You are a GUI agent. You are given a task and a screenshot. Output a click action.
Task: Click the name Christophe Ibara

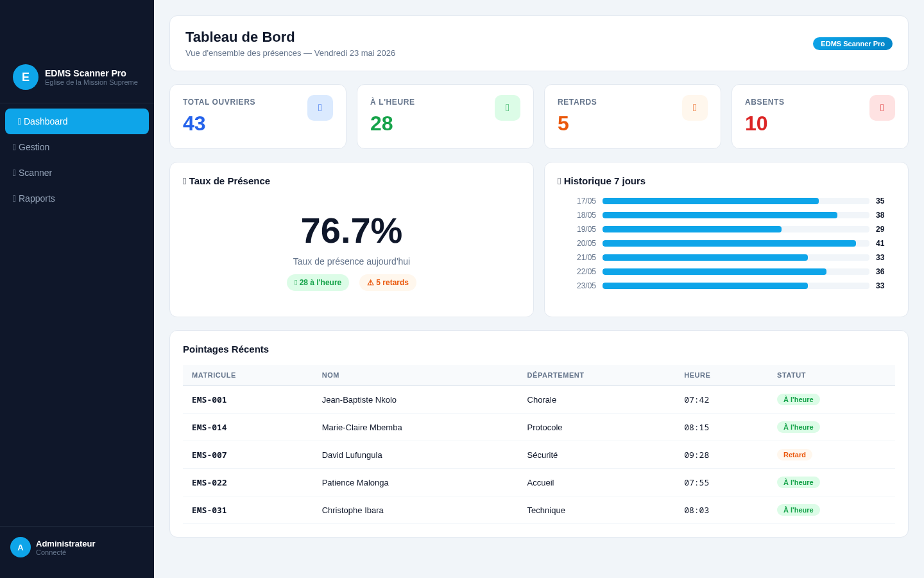pos(353,510)
